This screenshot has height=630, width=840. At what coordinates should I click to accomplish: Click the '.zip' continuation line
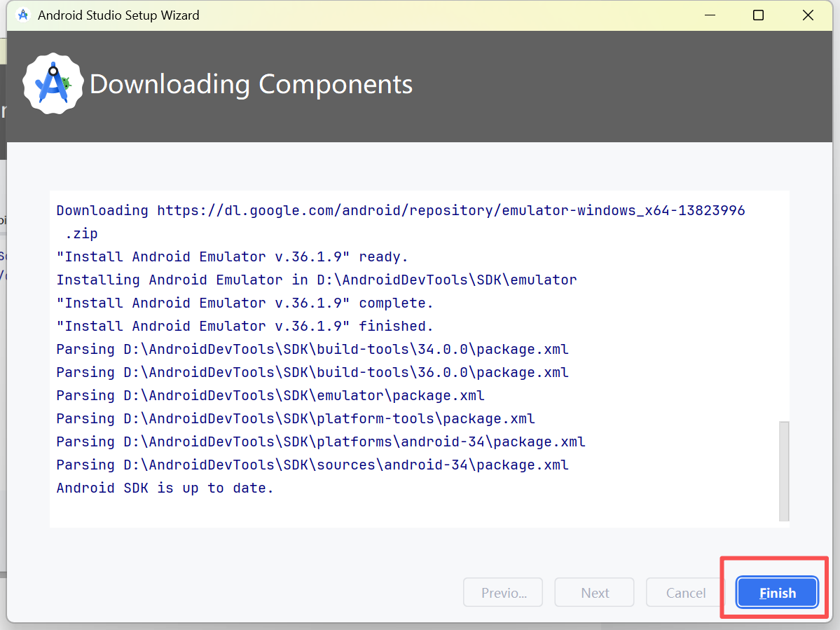click(x=81, y=233)
